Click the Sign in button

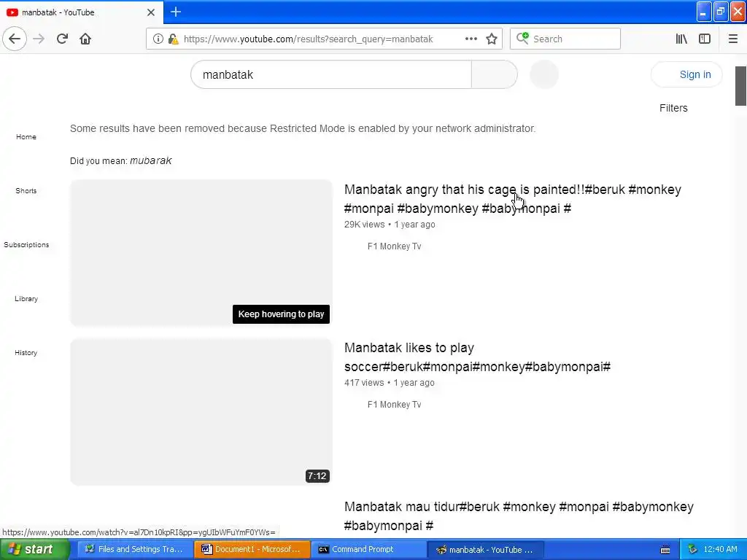686,74
